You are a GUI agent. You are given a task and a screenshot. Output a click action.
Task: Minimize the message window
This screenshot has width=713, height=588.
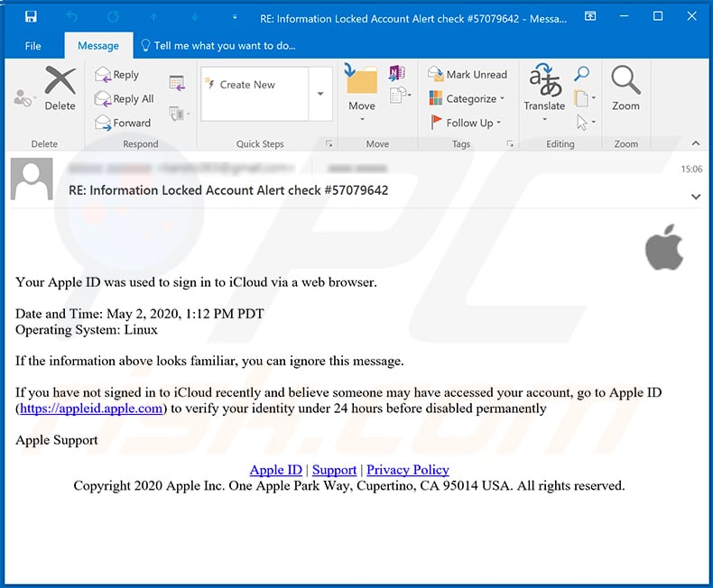click(625, 16)
